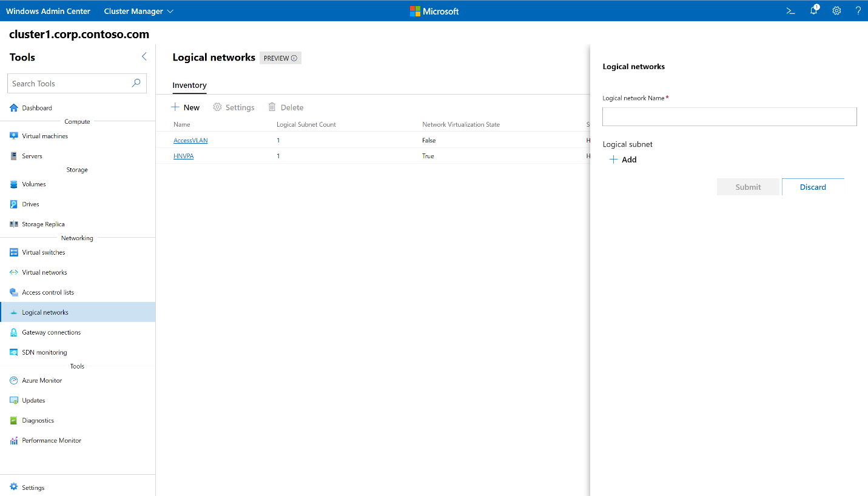Focus the Logical network Name field
868x496 pixels.
coord(730,116)
